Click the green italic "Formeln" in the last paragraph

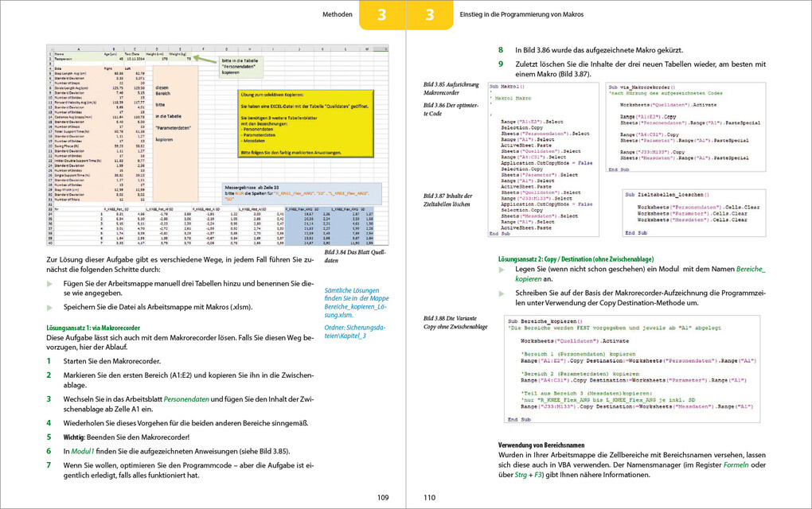pyautogui.click(x=736, y=465)
